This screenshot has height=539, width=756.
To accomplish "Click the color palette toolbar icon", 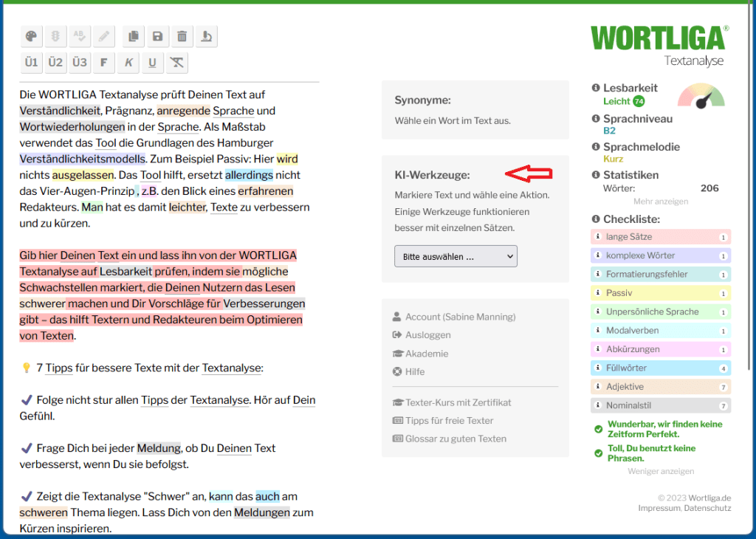I will click(31, 36).
